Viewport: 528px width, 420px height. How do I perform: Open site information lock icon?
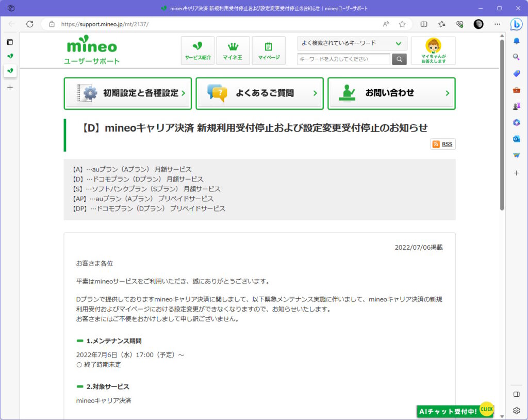(x=52, y=24)
